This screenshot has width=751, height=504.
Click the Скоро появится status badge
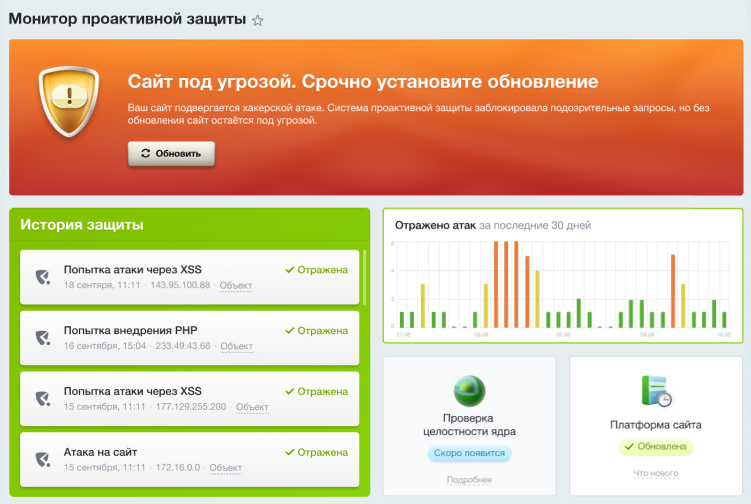click(469, 454)
